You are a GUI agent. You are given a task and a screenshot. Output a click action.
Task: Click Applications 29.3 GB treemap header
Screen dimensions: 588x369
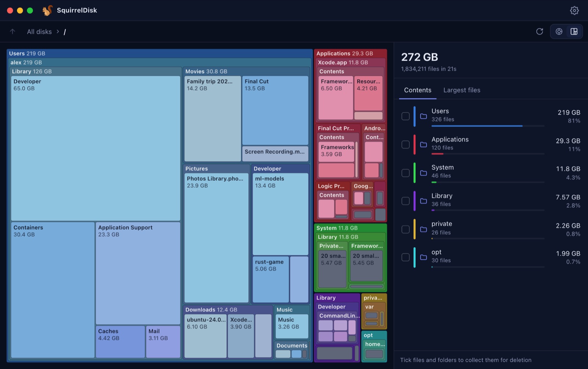coord(350,53)
